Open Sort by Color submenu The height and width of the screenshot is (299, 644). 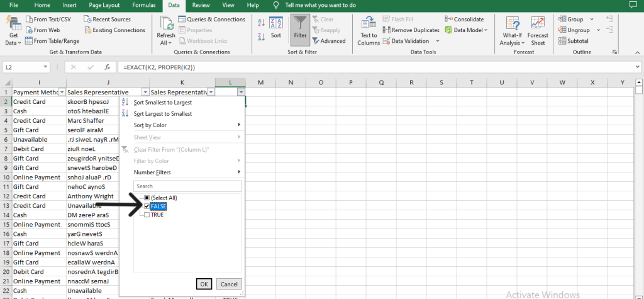(x=182, y=125)
